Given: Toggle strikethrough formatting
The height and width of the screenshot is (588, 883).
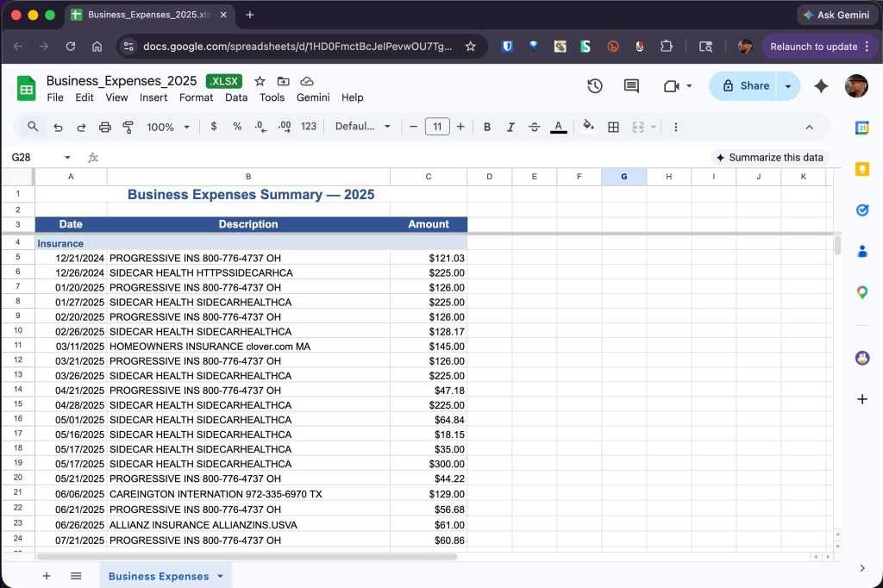Looking at the screenshot, I should coord(534,127).
